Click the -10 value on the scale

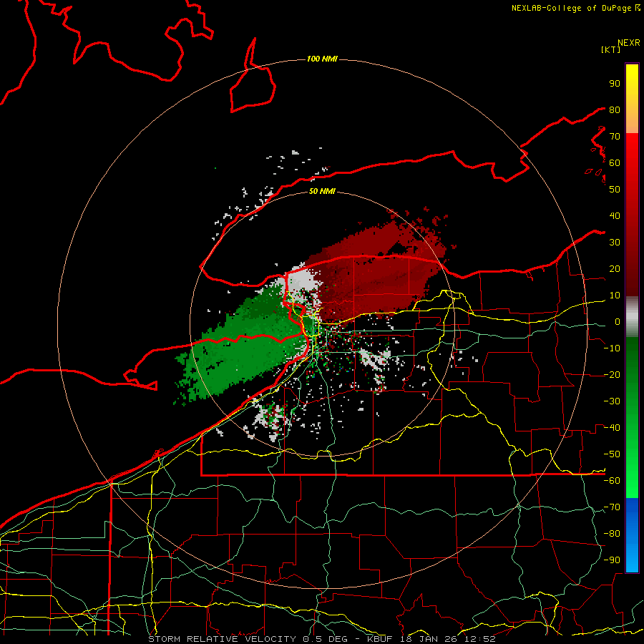(612, 348)
